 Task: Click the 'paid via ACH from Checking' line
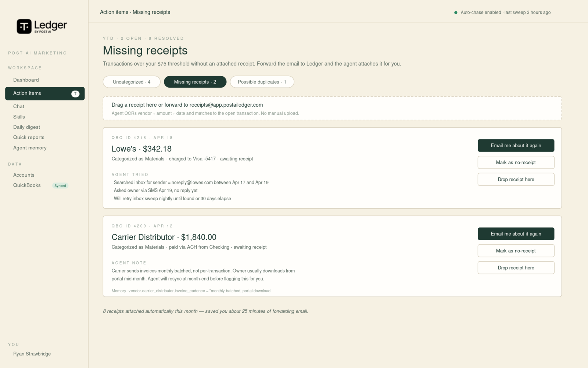pos(189,247)
